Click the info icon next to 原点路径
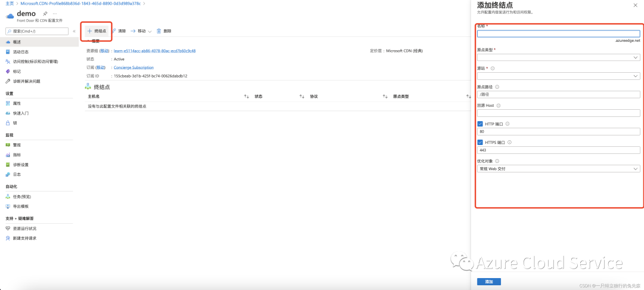Viewport: 644px width, 290px height. coord(497,87)
